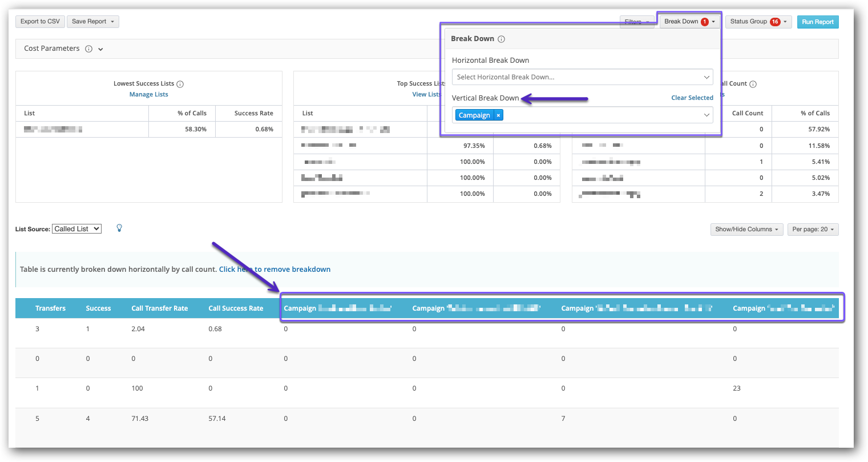
Task: Click the lightbulb icon next to List Source
Action: [x=119, y=228]
